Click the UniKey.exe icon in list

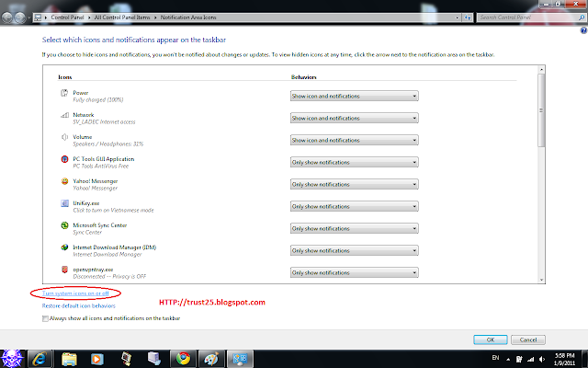click(x=64, y=203)
